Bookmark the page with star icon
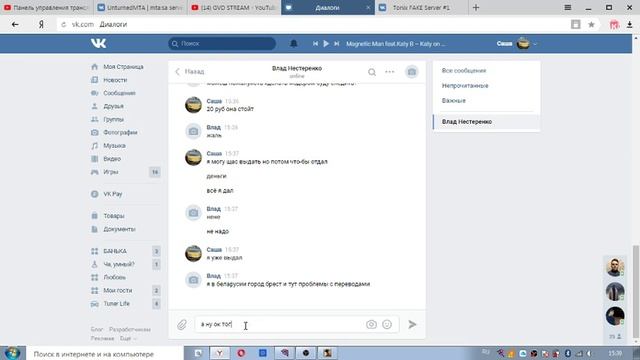640x360 pixels. click(591, 24)
